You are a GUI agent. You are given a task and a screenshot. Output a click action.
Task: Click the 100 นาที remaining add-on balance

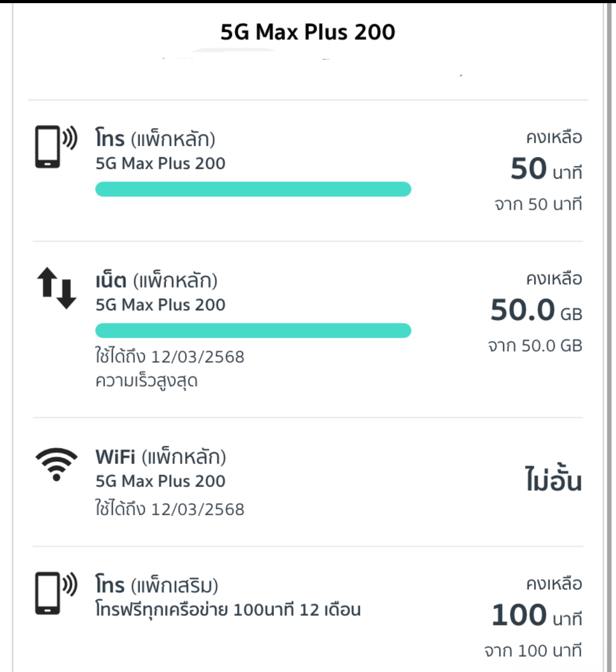click(x=537, y=616)
